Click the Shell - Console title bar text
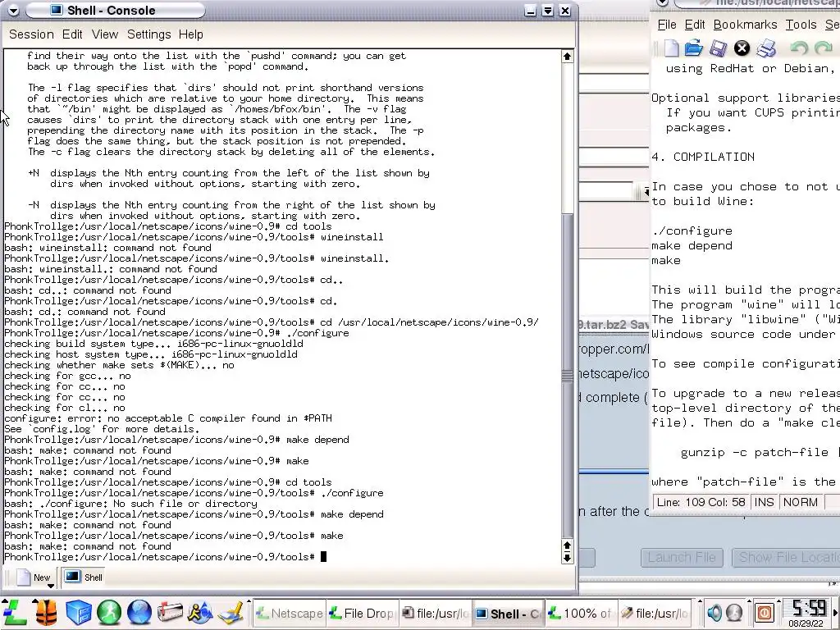 coord(111,10)
